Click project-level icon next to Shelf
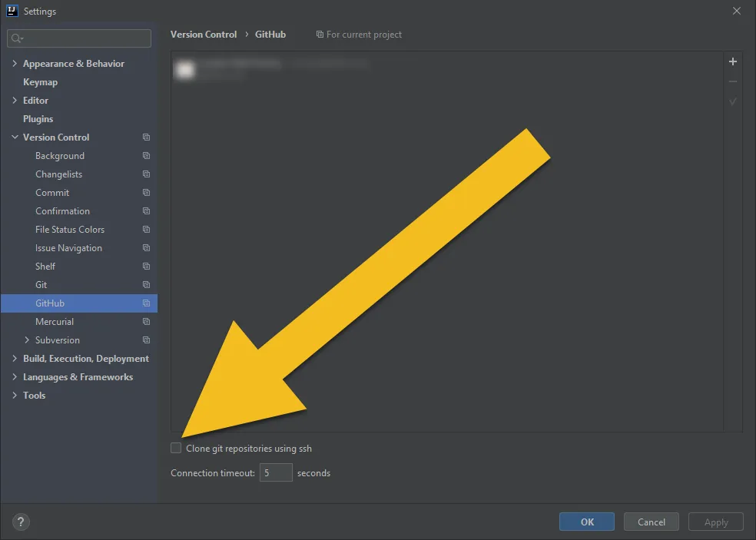 pos(146,266)
